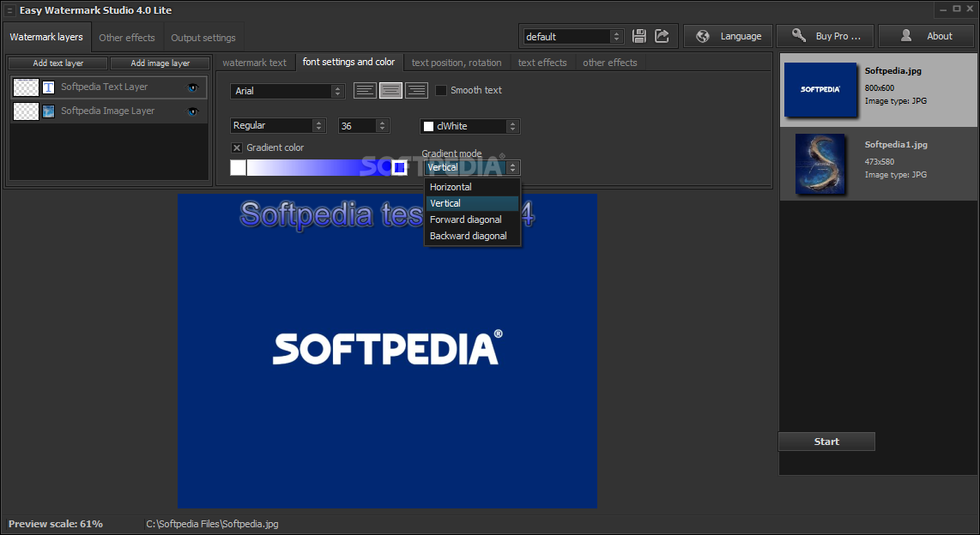
Task: Click the Buy Pro button
Action: 825,36
